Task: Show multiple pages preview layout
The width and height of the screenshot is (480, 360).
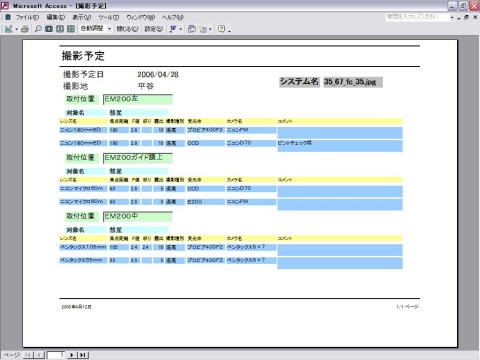Action: [x=71, y=29]
